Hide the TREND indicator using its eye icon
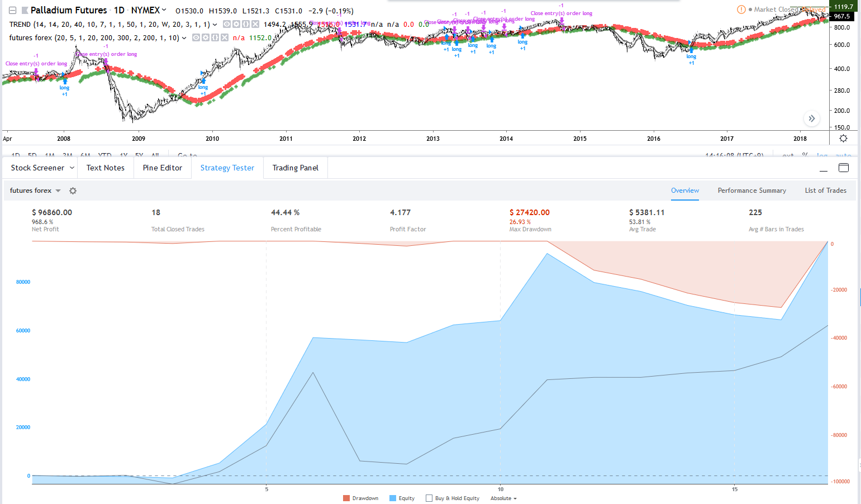The width and height of the screenshot is (861, 504). 227,24
